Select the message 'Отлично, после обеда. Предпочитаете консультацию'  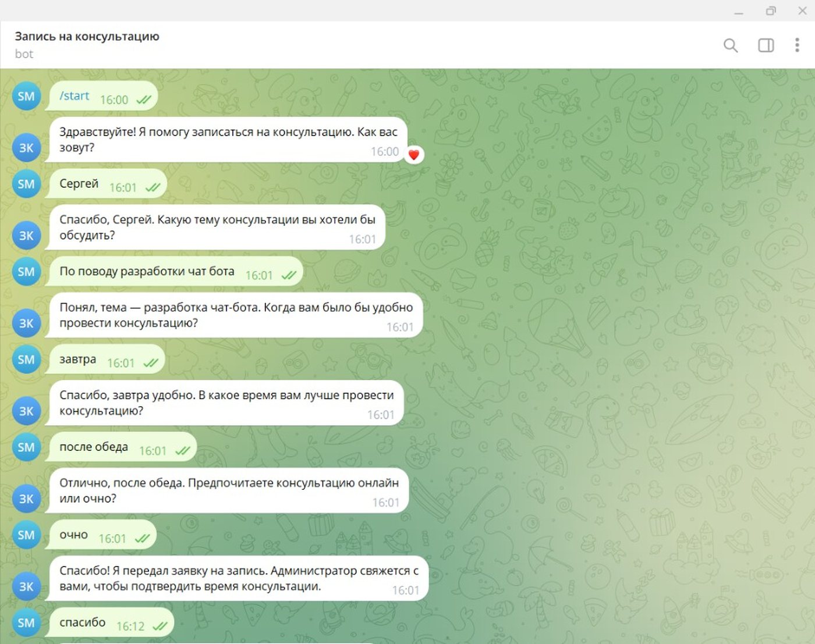coord(228,491)
